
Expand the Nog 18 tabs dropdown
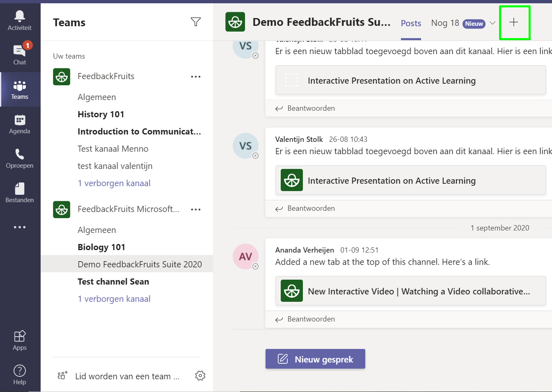tap(492, 23)
